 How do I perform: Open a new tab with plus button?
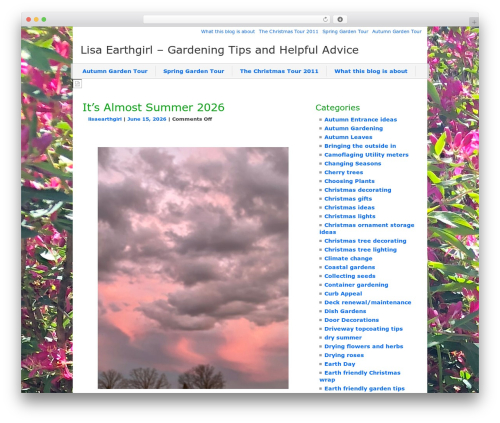pyautogui.click(x=474, y=22)
